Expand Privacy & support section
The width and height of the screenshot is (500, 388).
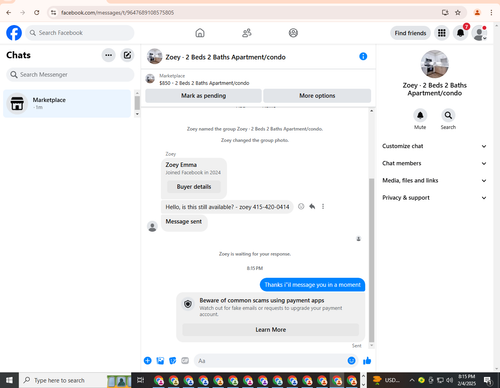[434, 198]
